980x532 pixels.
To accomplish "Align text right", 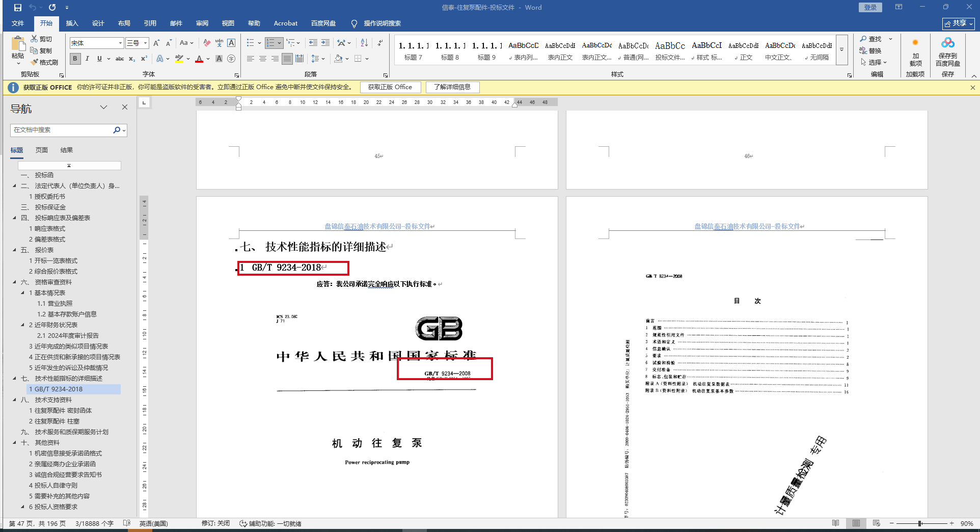I will click(275, 59).
